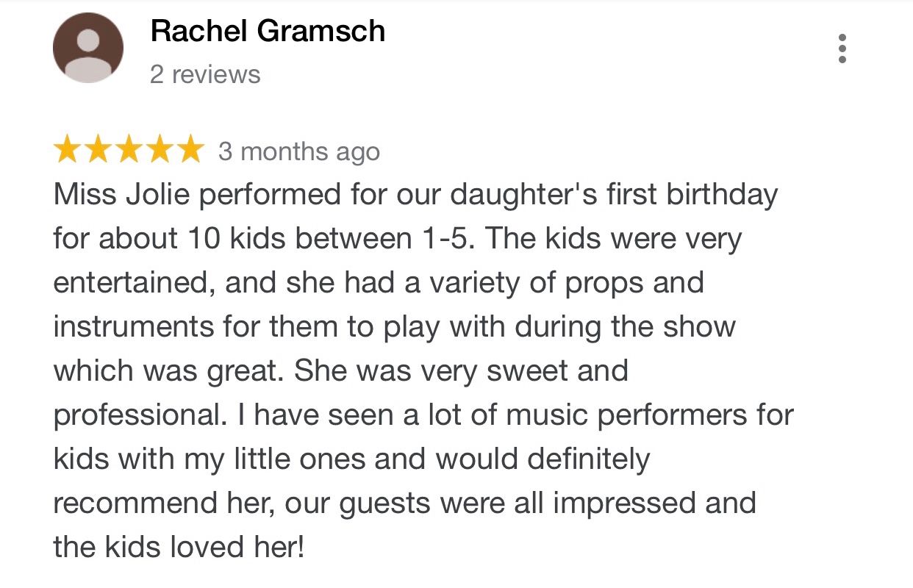Click the fifth gold rating star
The width and height of the screenshot is (913, 588).
click(x=190, y=151)
